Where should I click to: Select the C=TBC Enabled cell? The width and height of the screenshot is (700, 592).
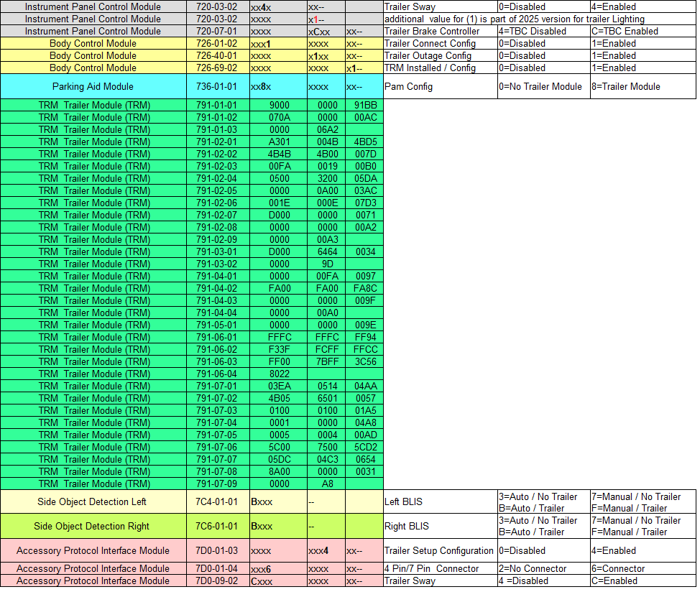coord(643,31)
